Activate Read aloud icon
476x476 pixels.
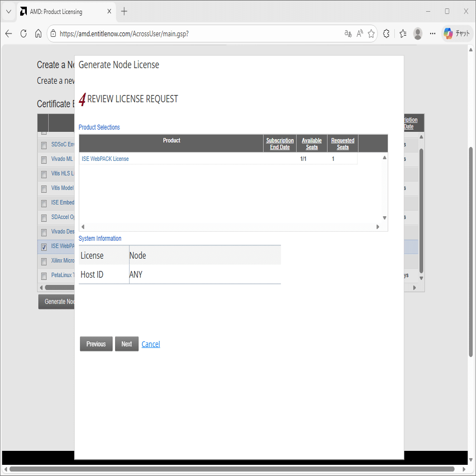[x=360, y=34]
